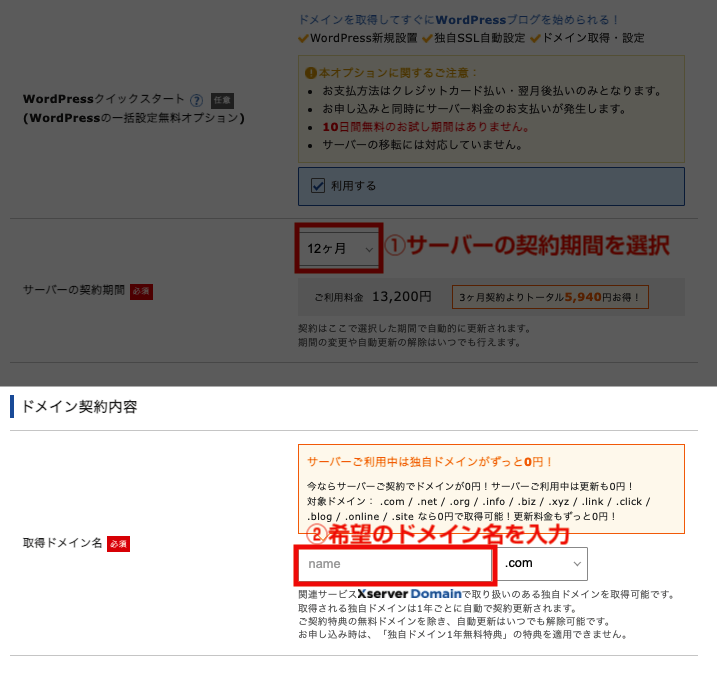Toggle the 利用する checkbox
Viewport: 717px width, 677px height.
coord(318,185)
